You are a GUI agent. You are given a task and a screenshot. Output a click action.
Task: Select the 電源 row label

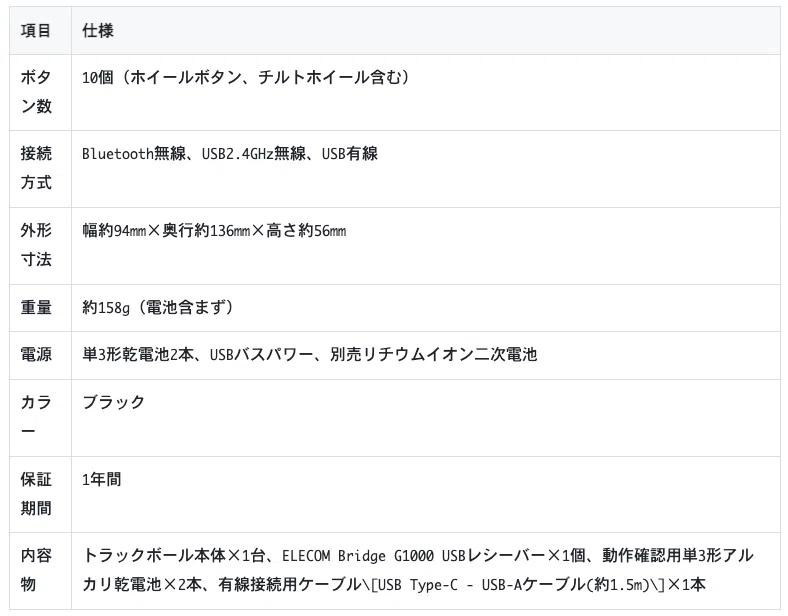pyautogui.click(x=36, y=355)
